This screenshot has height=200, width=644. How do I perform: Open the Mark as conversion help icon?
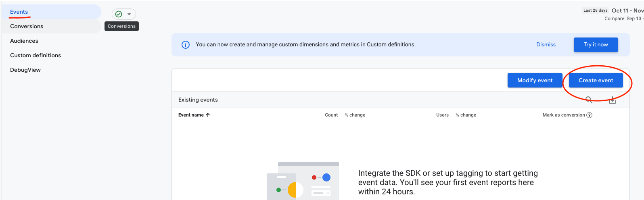tap(590, 115)
